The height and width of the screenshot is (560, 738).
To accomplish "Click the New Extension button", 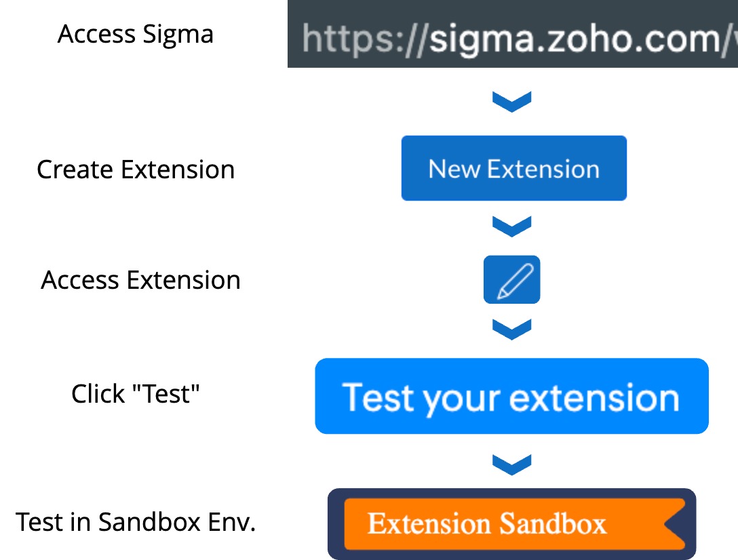I will (x=514, y=168).
